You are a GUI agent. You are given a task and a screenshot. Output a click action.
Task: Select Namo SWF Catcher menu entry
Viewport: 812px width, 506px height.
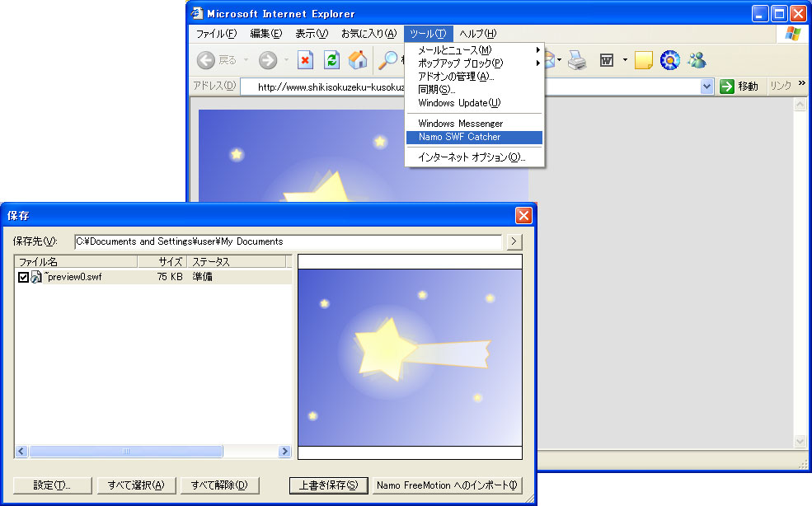click(474, 138)
